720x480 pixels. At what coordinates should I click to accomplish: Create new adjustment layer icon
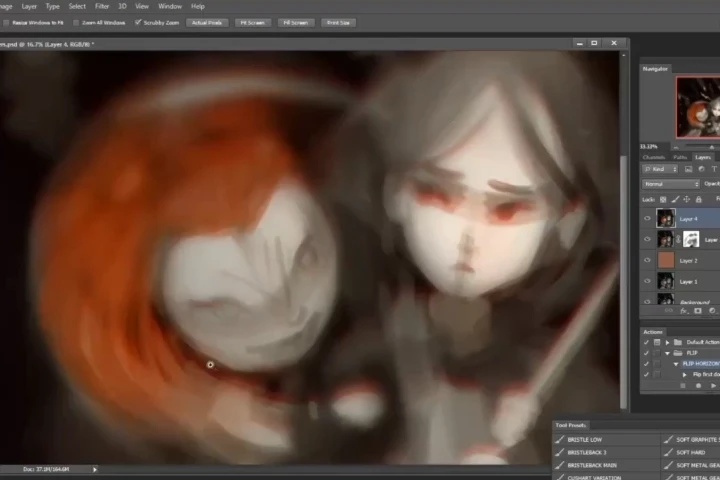712,311
